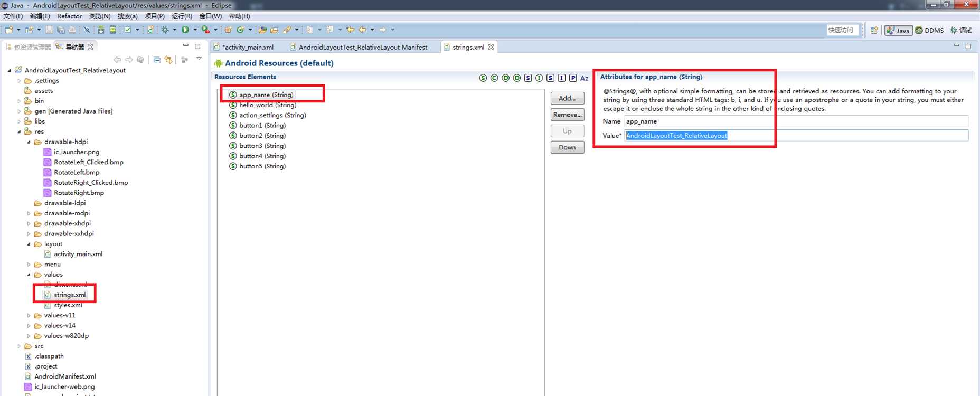Open the Debug button dropdown arrow
Viewport: 980px width, 396px height.
click(x=175, y=30)
